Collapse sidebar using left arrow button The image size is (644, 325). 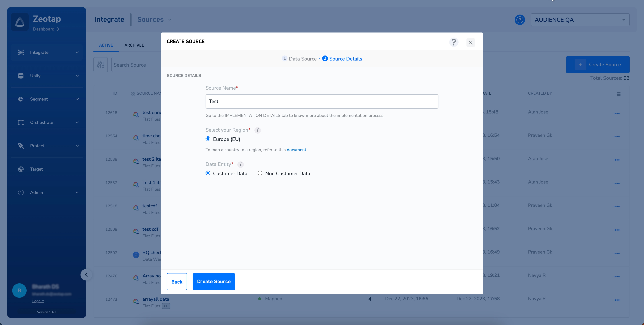pos(86,275)
